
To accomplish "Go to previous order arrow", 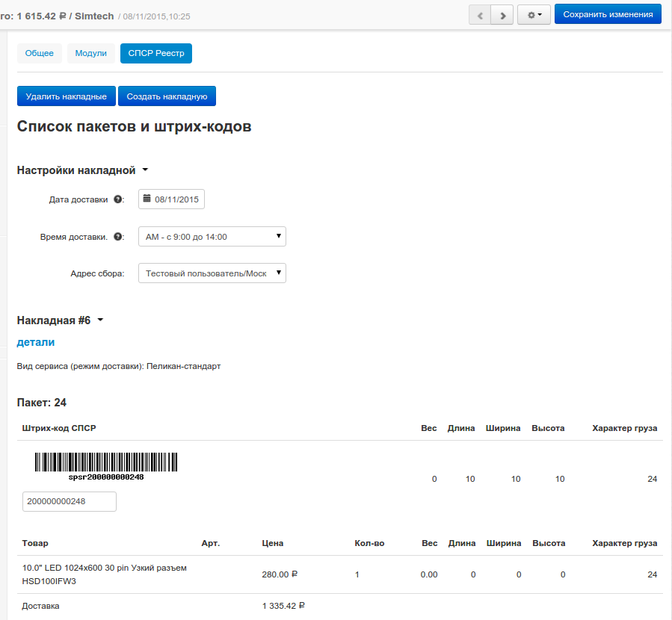I will [x=480, y=14].
